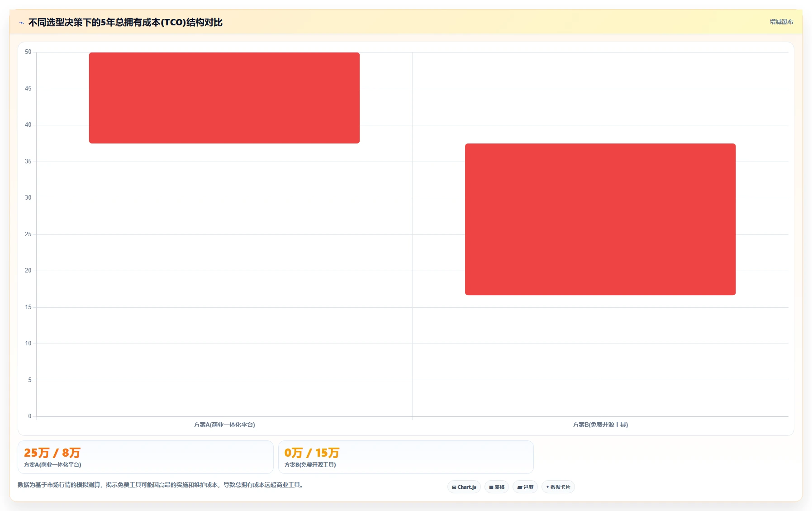Image resolution: width=812 pixels, height=511 pixels.
Task: Click the 表格 tag button
Action: point(497,487)
